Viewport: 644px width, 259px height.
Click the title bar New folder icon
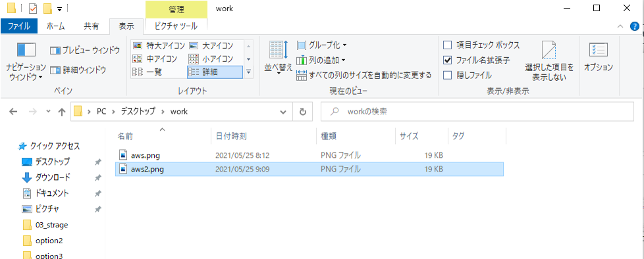click(x=47, y=8)
